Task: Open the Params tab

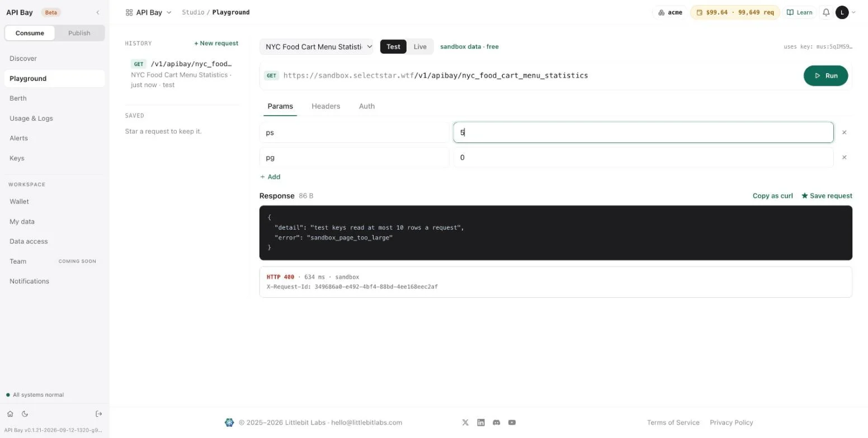Action: point(280,106)
